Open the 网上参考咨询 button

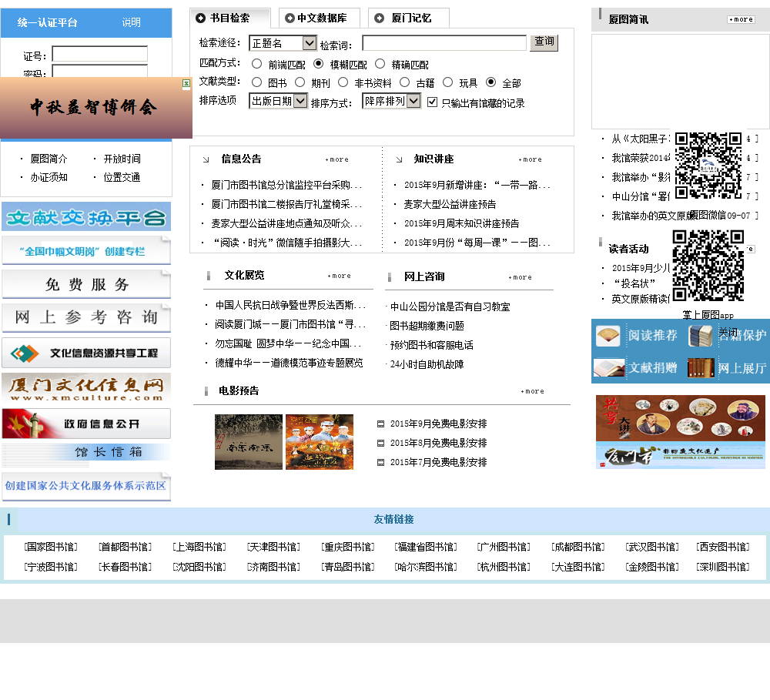[x=86, y=317]
